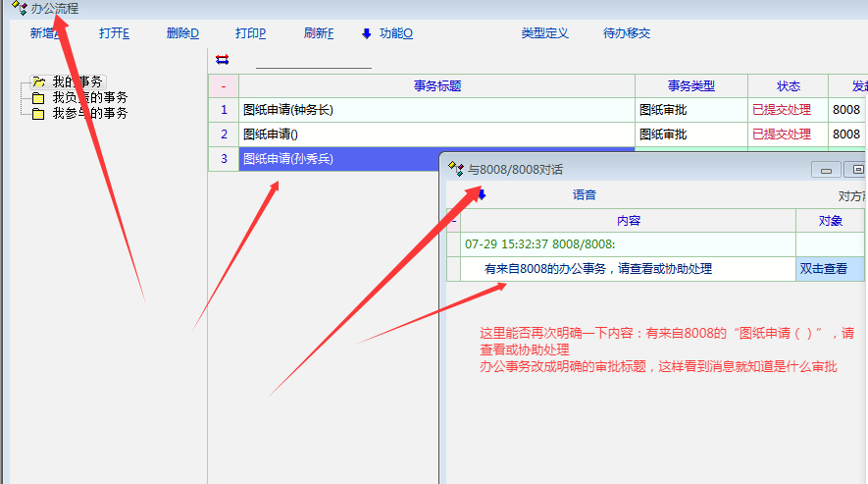Click 刷新F to refresh the list

319,33
